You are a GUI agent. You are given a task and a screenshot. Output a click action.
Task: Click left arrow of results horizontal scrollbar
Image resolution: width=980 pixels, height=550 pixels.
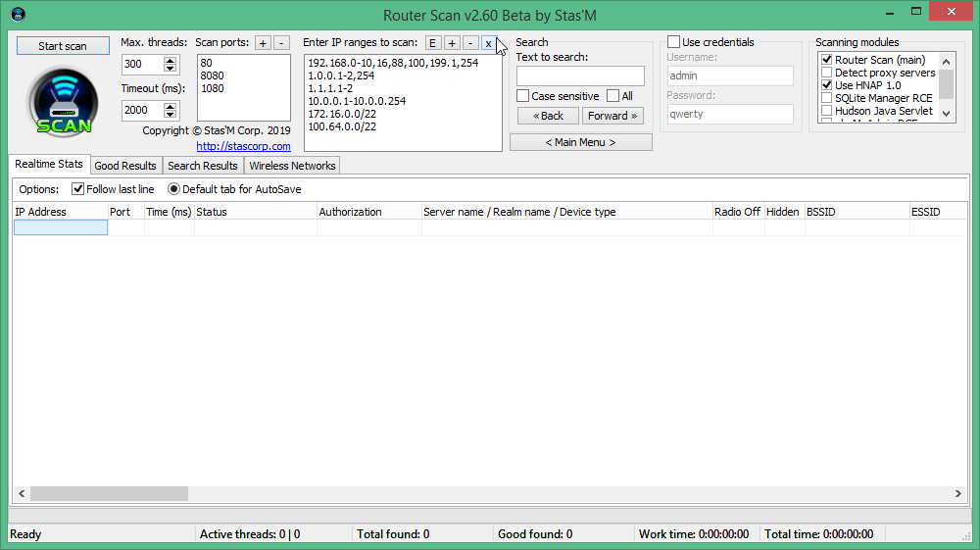(x=22, y=494)
